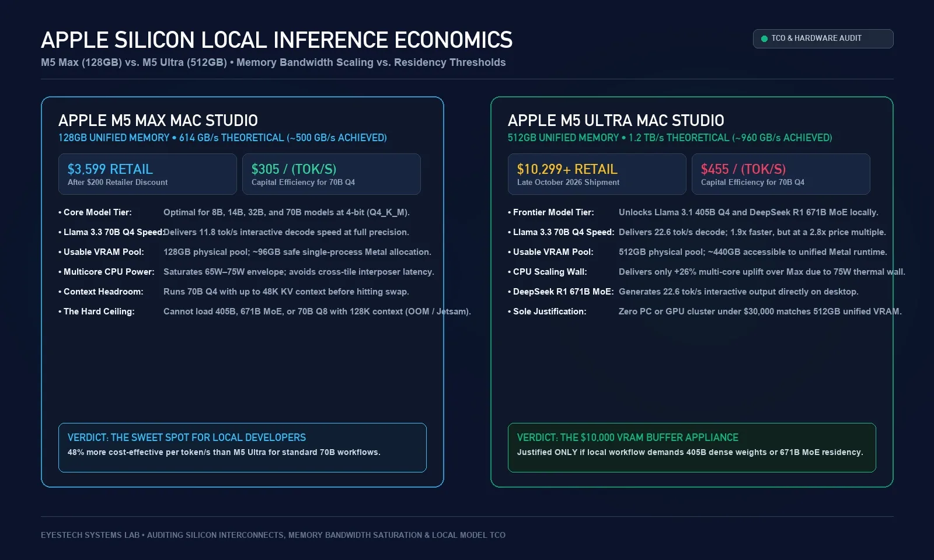Open the $3,599 Retail price card
The image size is (934, 560).
click(x=148, y=174)
